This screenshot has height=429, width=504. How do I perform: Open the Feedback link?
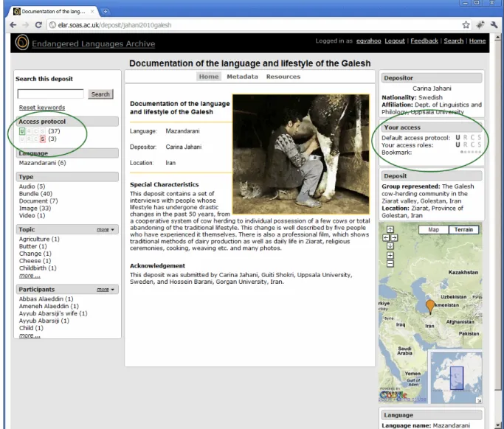coord(424,41)
